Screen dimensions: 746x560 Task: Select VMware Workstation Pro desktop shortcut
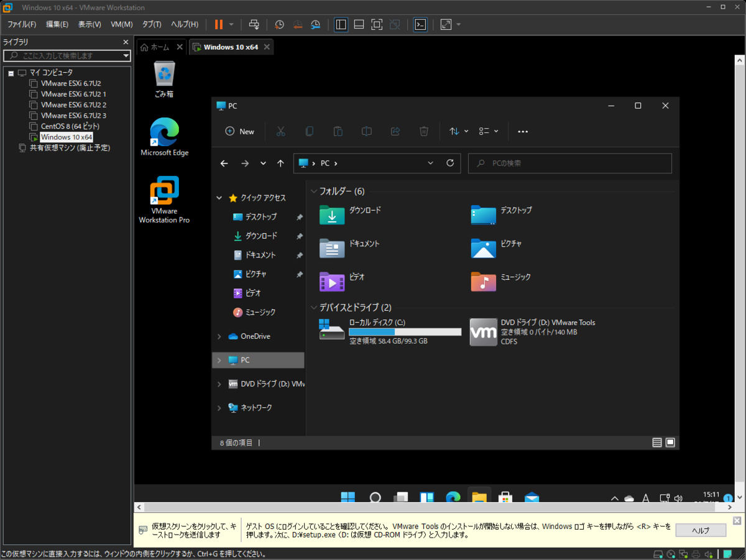(x=164, y=200)
